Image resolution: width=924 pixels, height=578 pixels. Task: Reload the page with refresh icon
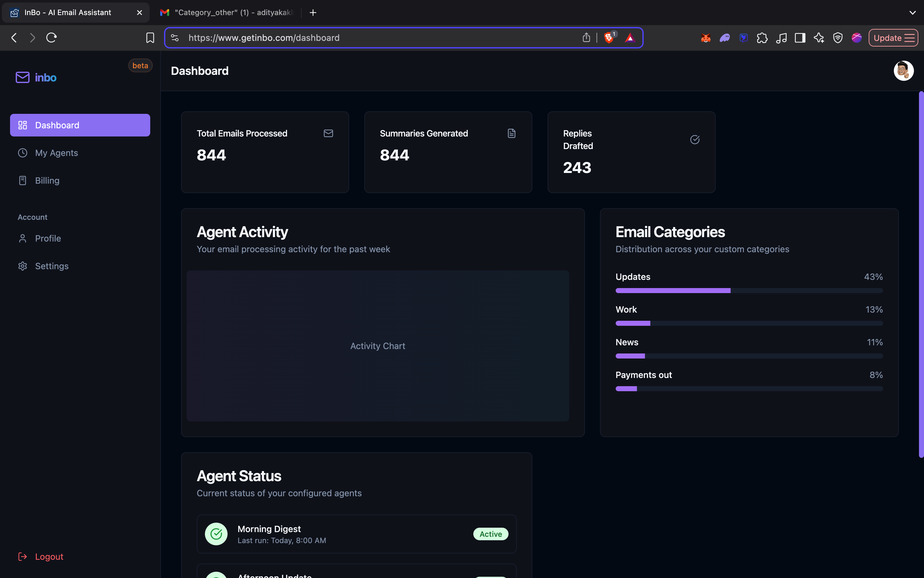coord(52,38)
